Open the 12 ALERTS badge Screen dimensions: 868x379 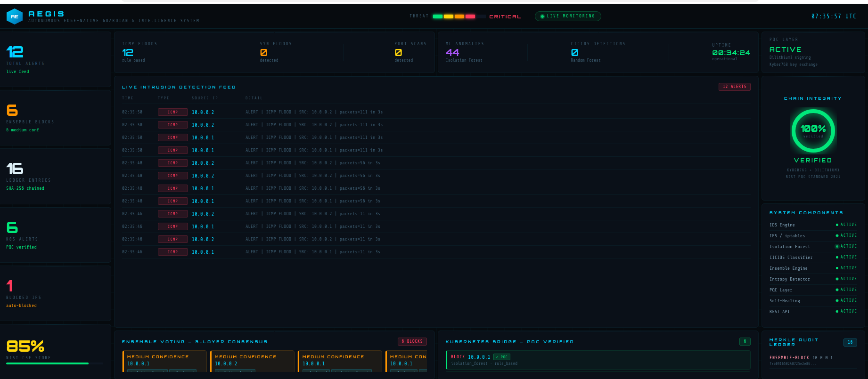click(x=735, y=87)
